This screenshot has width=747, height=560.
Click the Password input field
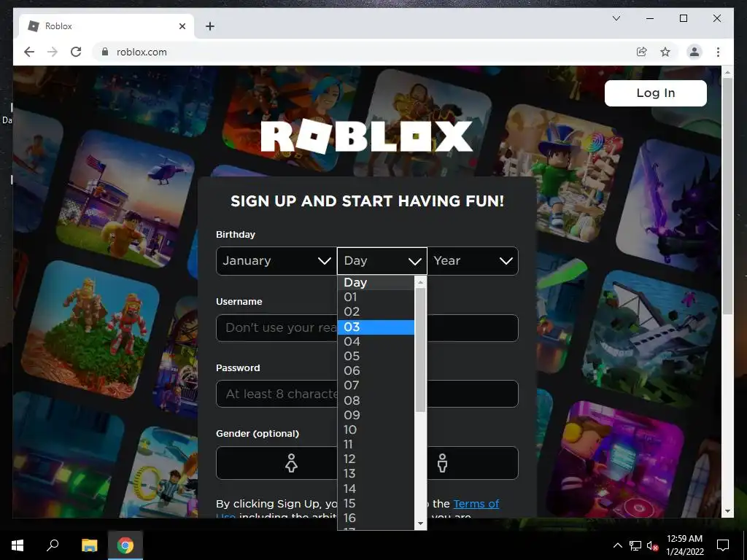[x=368, y=394]
